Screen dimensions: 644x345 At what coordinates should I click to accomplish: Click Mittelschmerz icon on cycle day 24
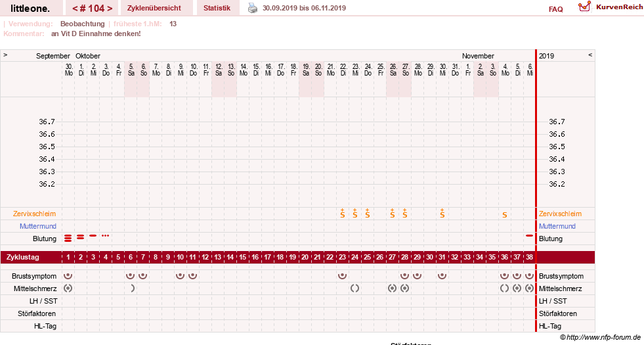point(355,288)
